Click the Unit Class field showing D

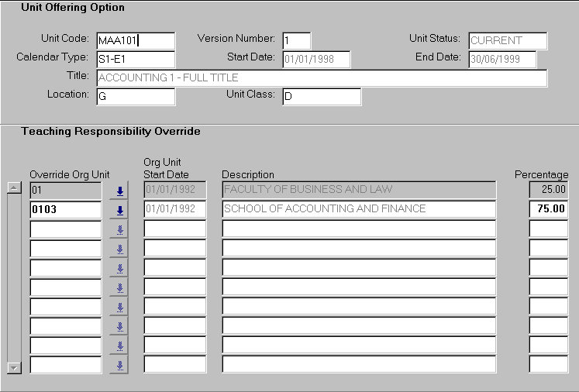pos(321,96)
